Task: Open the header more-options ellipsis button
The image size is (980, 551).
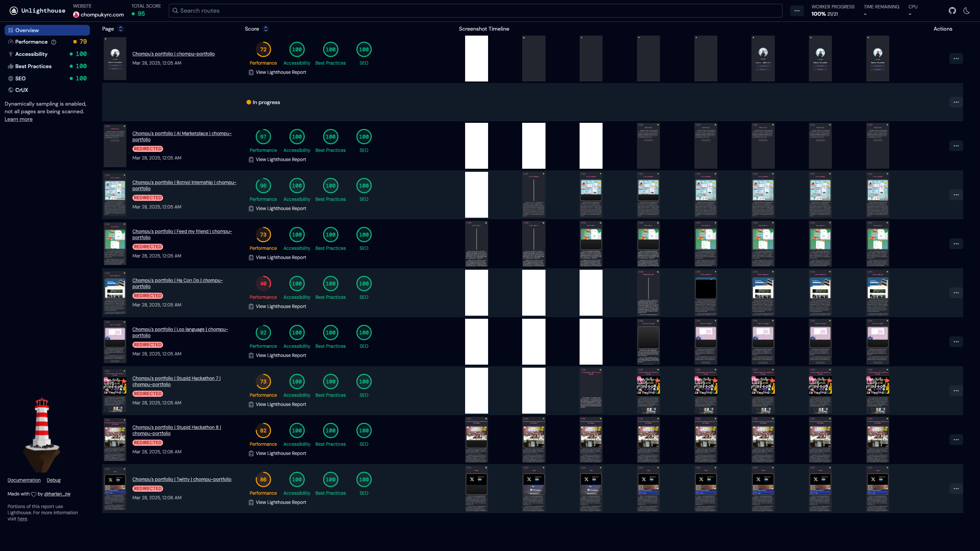Action: coord(797,11)
